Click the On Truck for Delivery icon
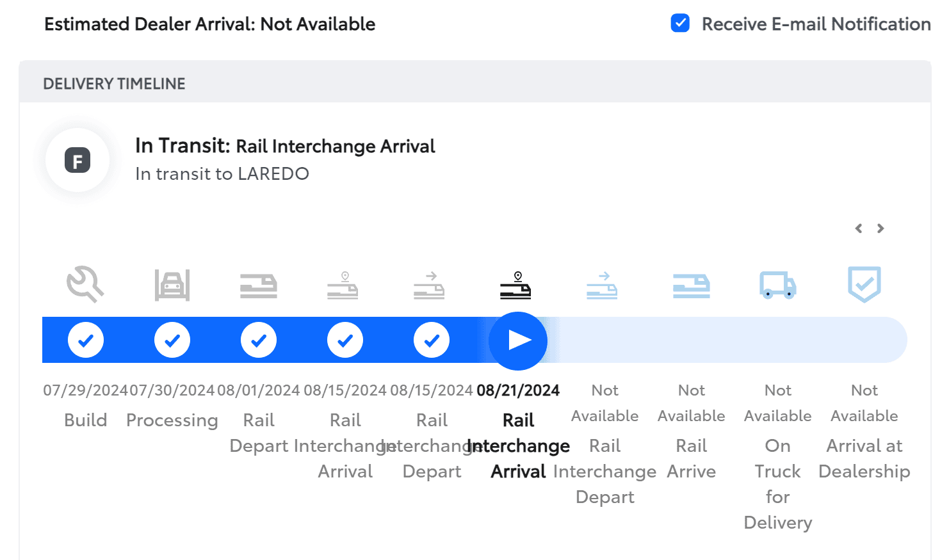933x560 pixels. tap(777, 285)
